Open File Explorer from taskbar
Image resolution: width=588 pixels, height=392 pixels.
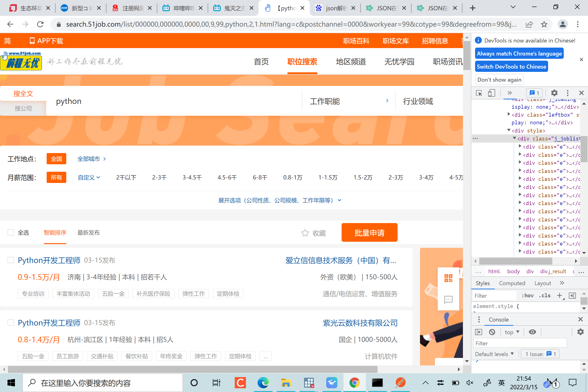pyautogui.click(x=286, y=382)
